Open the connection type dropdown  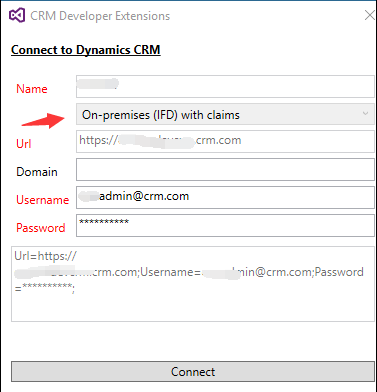(225, 114)
